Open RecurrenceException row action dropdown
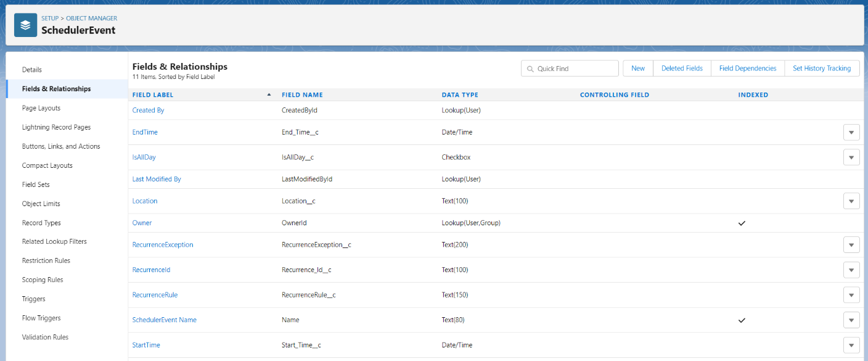Viewport: 868px width, 361px height. [x=851, y=245]
